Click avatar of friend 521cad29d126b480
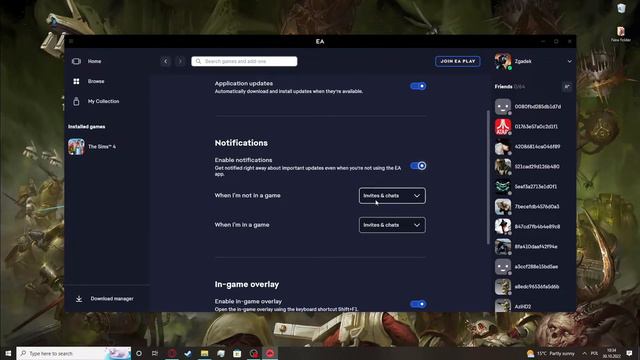Screen dimensions: 640x360 pyautogui.click(x=503, y=167)
